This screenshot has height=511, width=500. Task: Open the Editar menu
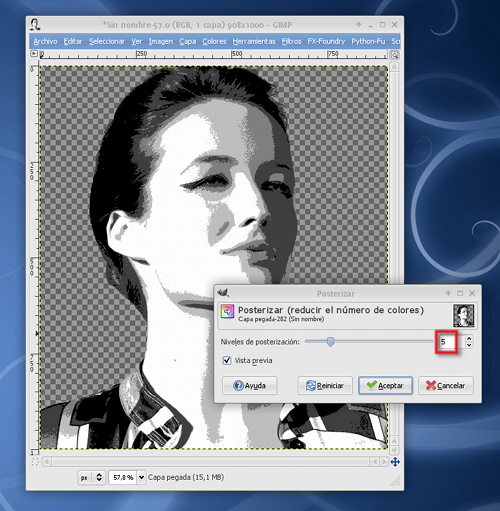pyautogui.click(x=73, y=41)
